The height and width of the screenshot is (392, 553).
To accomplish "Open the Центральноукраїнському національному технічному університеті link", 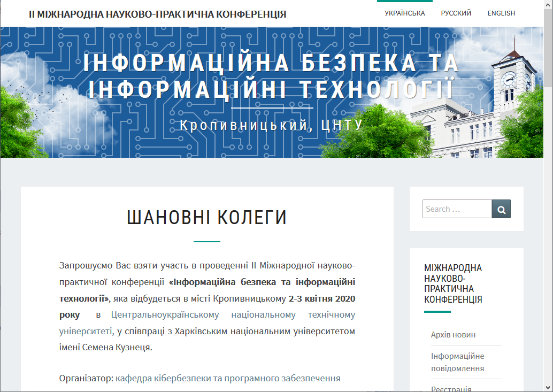I will click(233, 314).
